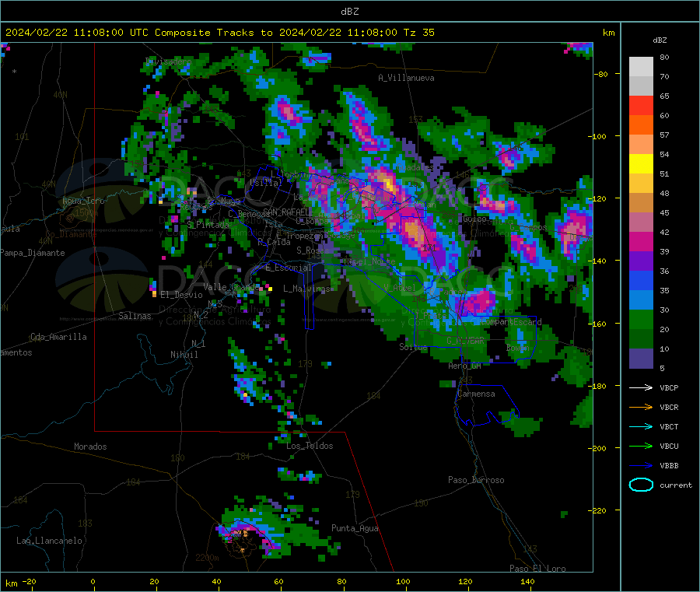Click the 'VBCU' legend label
The width and height of the screenshot is (700, 592).
(669, 446)
